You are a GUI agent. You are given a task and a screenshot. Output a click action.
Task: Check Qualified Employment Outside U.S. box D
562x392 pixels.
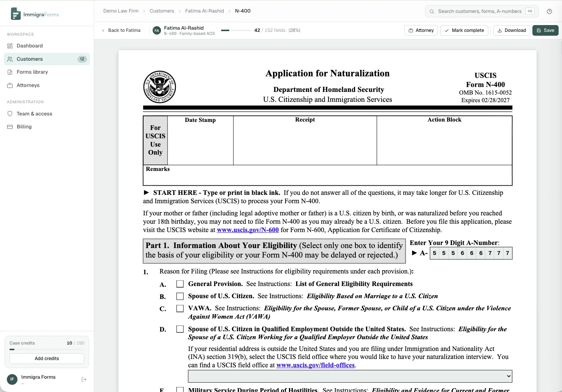point(180,329)
